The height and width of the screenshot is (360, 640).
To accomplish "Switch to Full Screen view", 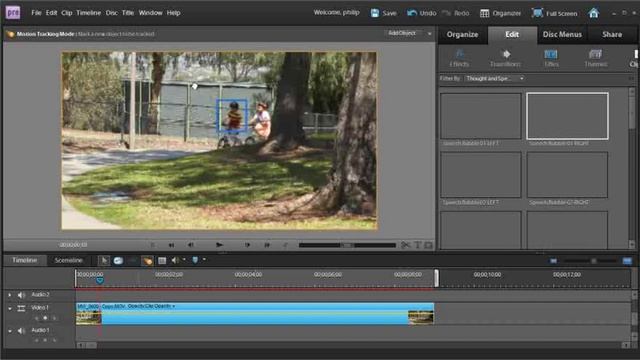I will [x=554, y=13].
